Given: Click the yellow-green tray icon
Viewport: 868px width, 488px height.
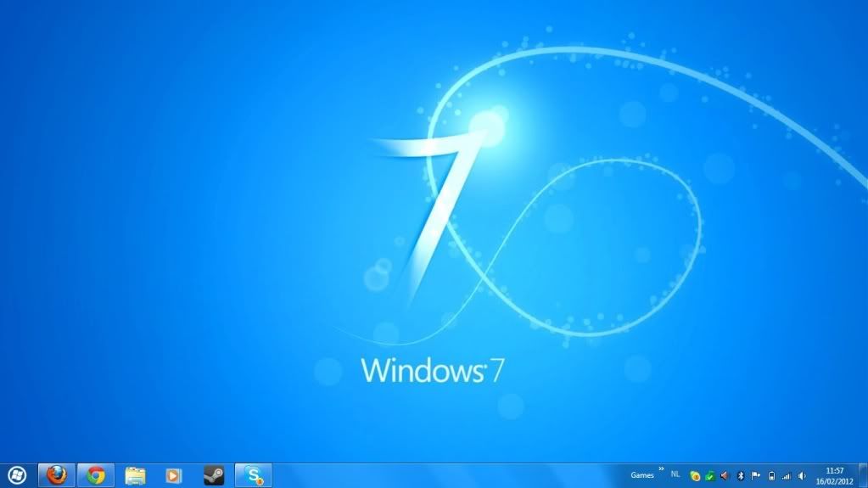Looking at the screenshot, I should click(695, 476).
